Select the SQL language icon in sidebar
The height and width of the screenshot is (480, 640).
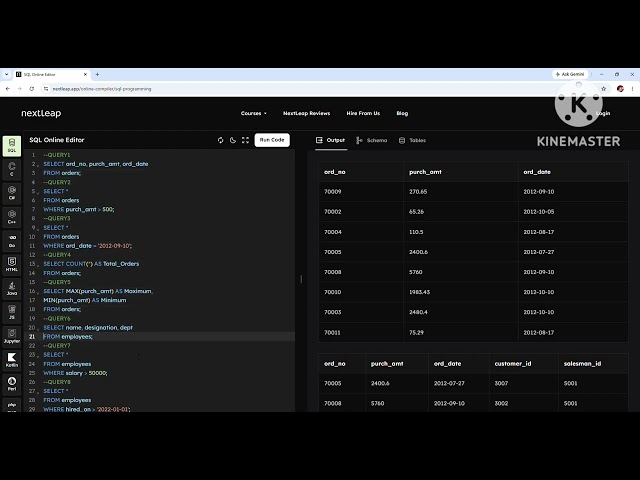pyautogui.click(x=12, y=146)
